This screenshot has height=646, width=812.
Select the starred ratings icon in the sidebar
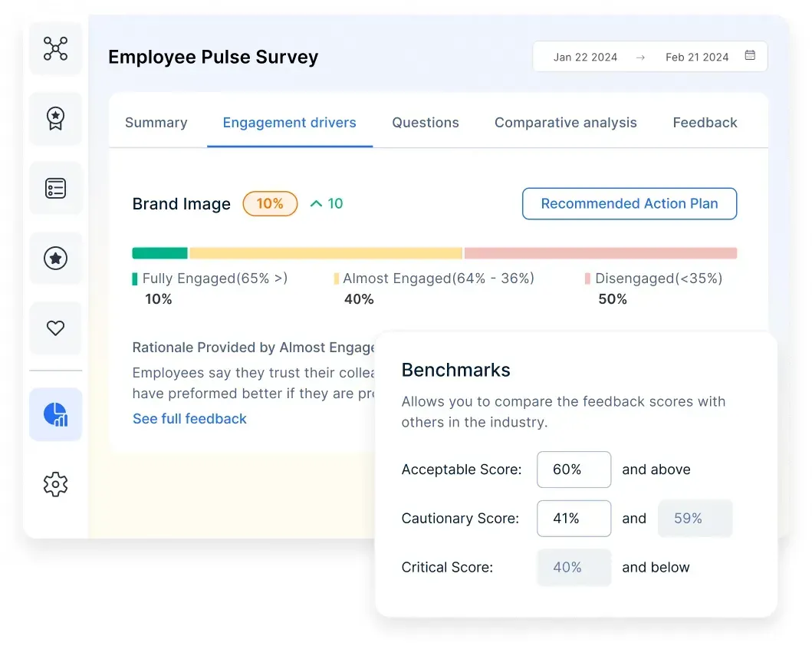(55, 258)
